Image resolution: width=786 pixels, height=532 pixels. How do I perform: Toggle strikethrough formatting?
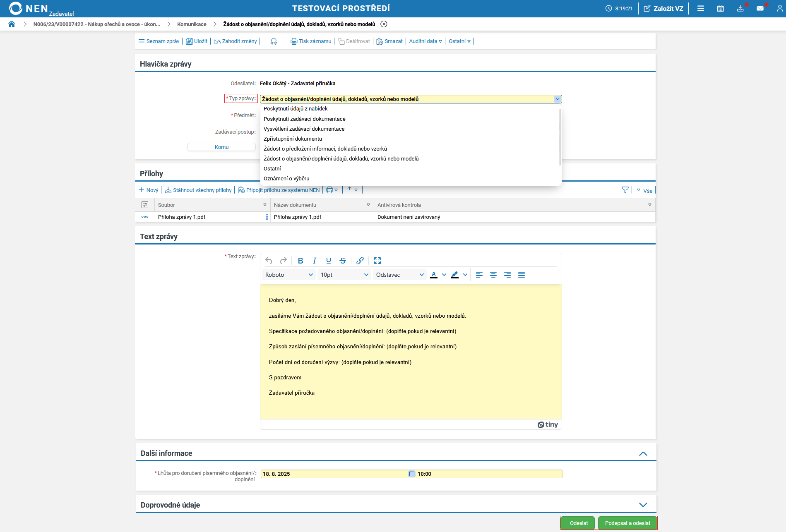point(343,261)
